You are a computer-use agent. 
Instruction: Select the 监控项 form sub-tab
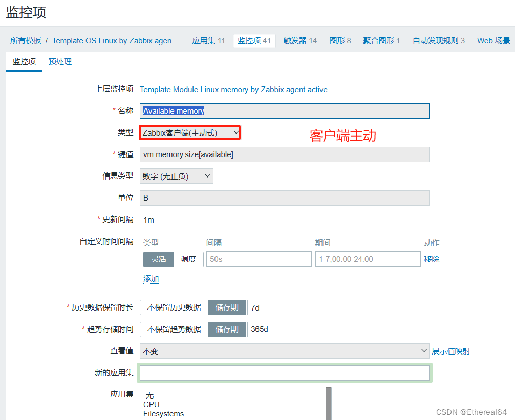[x=24, y=62]
